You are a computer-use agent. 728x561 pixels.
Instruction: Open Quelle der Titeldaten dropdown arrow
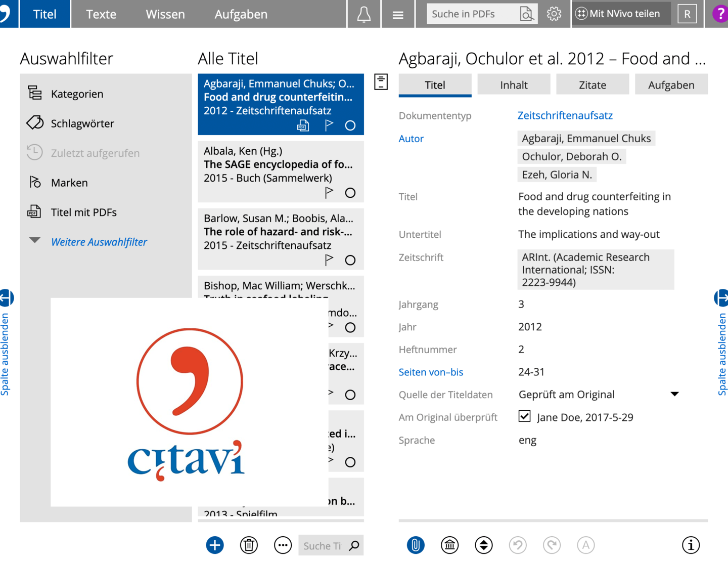[x=674, y=394]
